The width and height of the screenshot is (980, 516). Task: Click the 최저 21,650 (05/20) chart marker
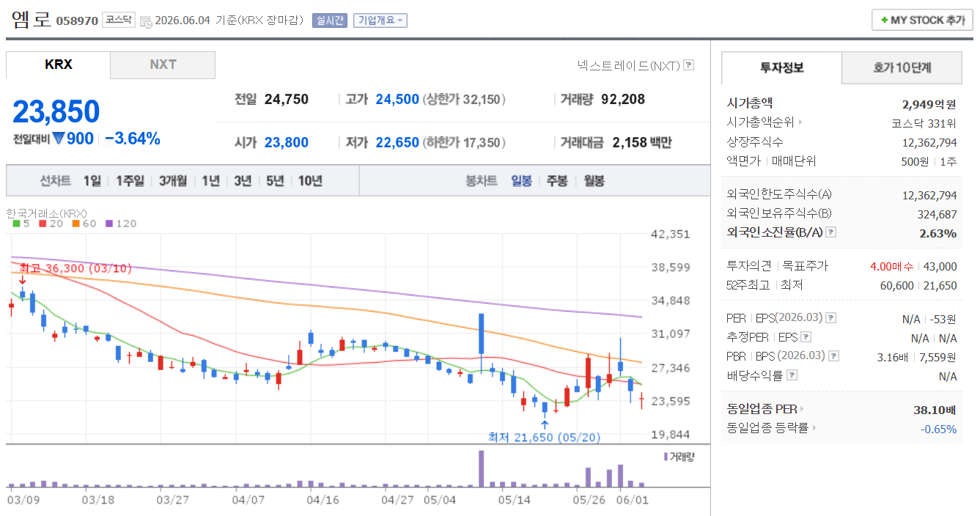tap(545, 437)
